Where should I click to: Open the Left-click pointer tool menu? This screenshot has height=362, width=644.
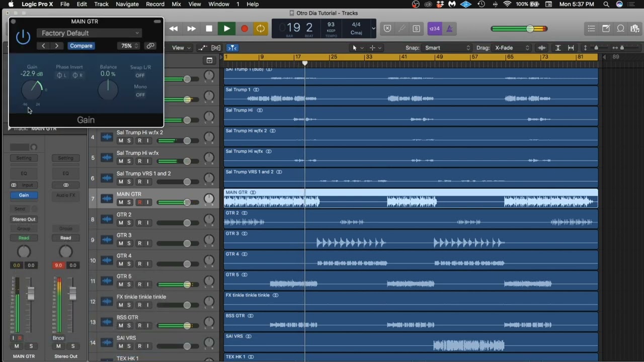click(357, 48)
